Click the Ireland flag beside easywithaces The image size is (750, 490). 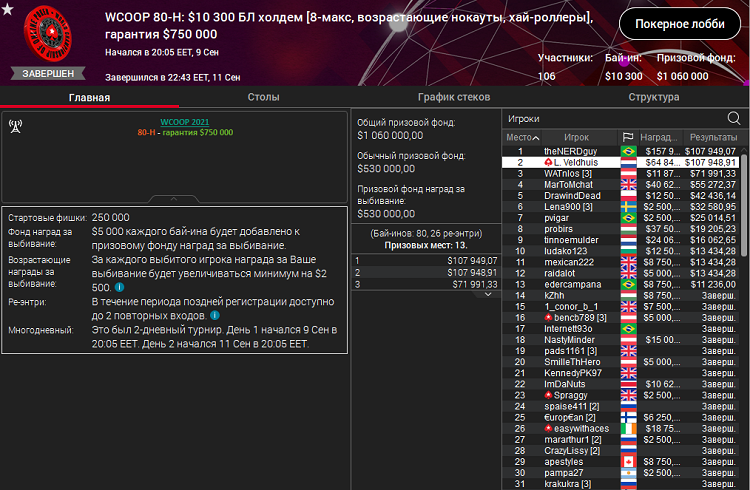coord(629,428)
